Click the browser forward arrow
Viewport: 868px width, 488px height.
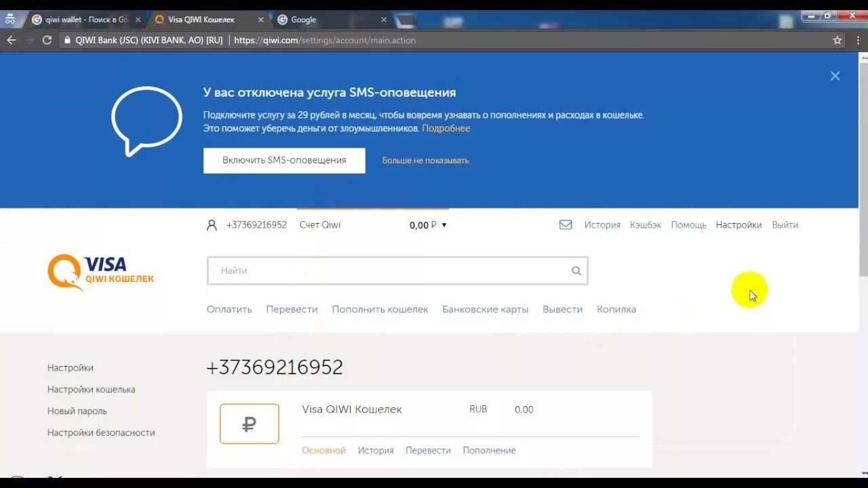point(29,40)
